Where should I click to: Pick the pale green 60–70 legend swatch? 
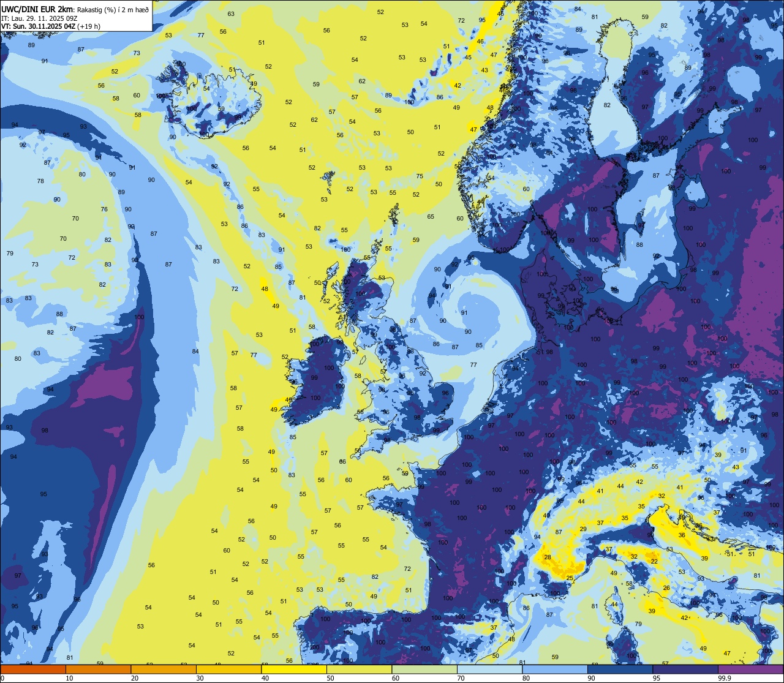click(424, 669)
